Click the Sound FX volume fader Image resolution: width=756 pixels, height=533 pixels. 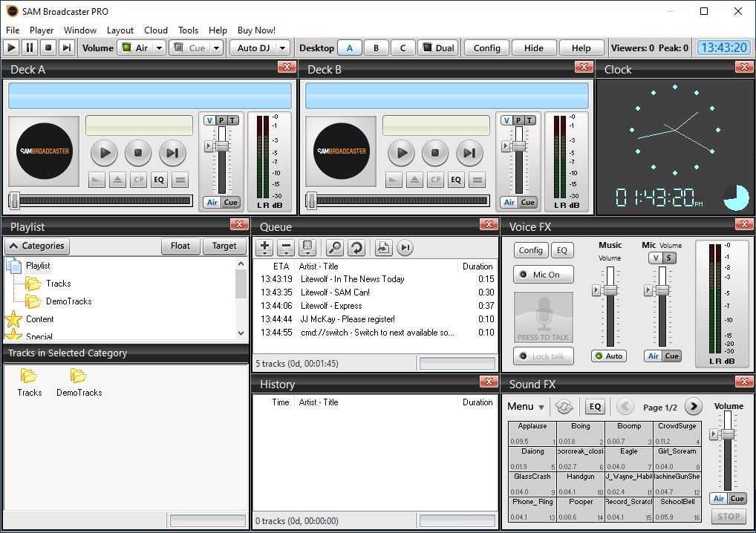[x=728, y=434]
